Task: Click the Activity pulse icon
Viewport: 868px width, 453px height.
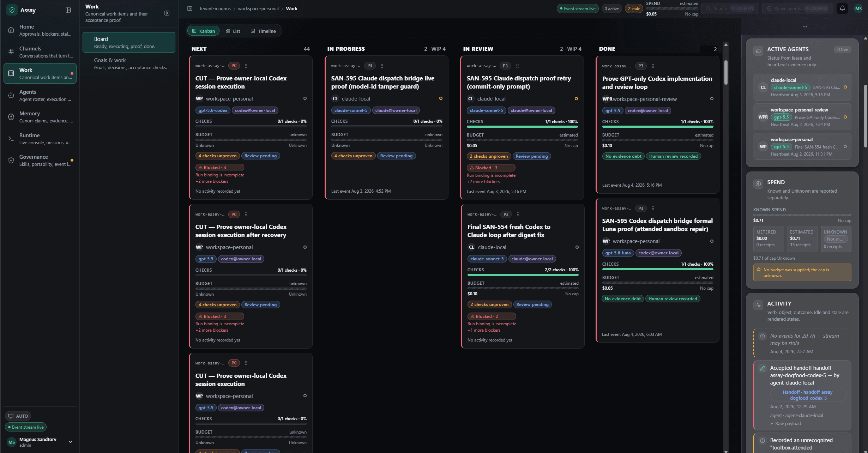Action: (x=758, y=305)
